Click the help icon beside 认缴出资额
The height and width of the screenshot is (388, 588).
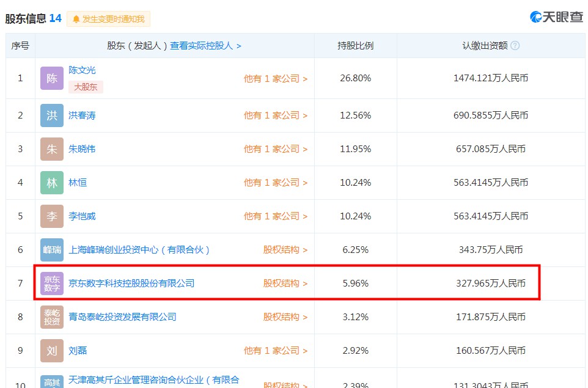pyautogui.click(x=515, y=46)
